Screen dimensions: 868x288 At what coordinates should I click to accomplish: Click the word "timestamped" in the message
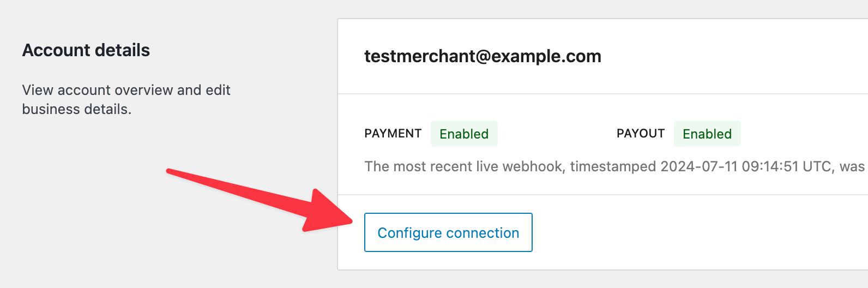point(613,166)
